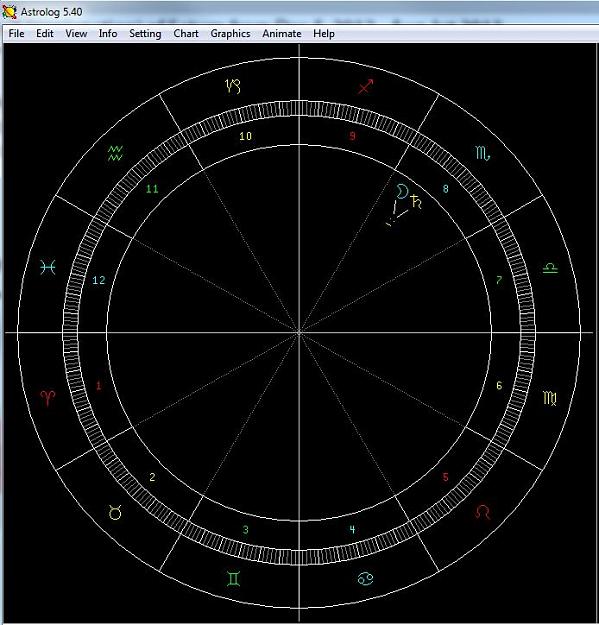Click the Capricorn zodiac glyph
Screen dimensions: 599x625
coord(233,86)
